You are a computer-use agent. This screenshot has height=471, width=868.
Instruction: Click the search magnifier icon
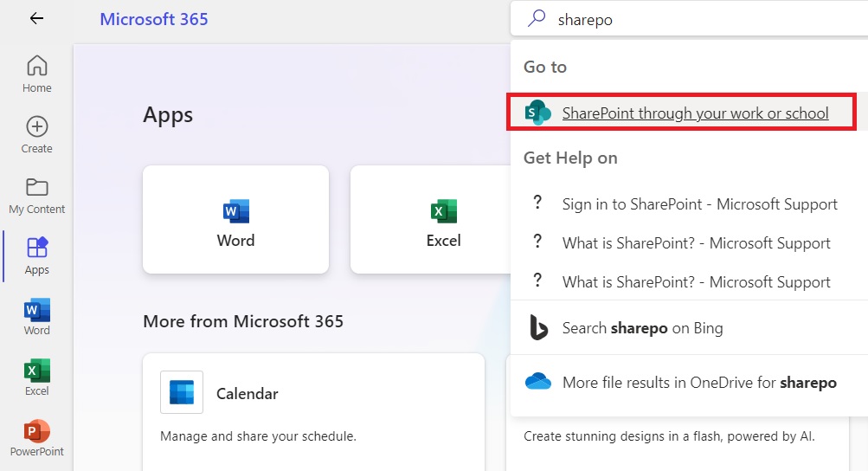pos(537,18)
